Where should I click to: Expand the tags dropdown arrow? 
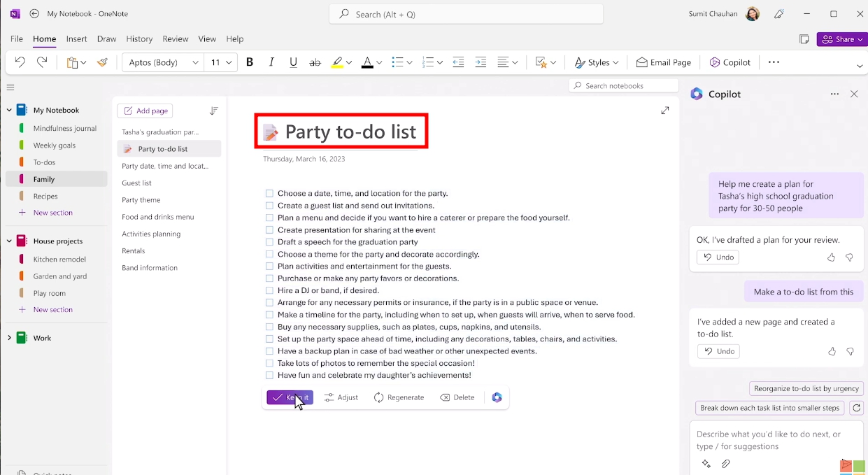[x=553, y=62]
